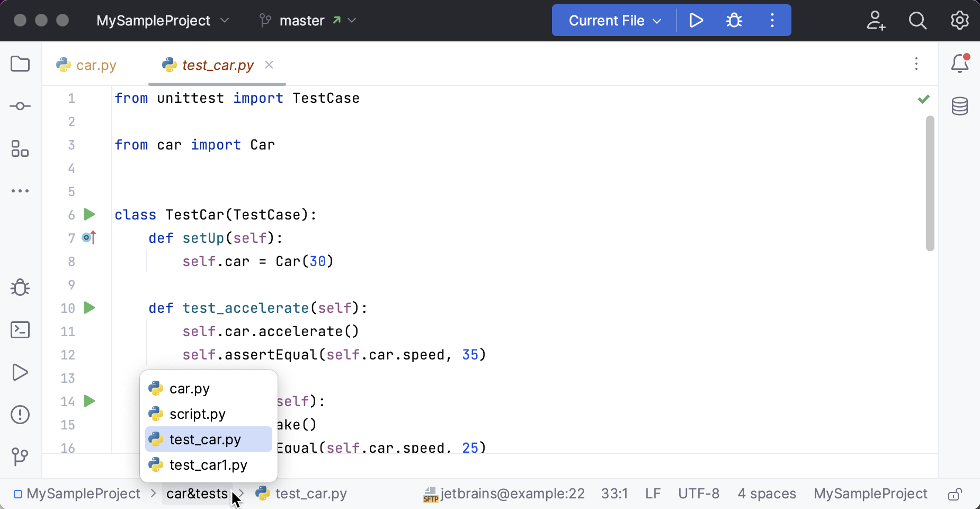Open the Database tool window
This screenshot has height=509, width=980.
click(960, 106)
